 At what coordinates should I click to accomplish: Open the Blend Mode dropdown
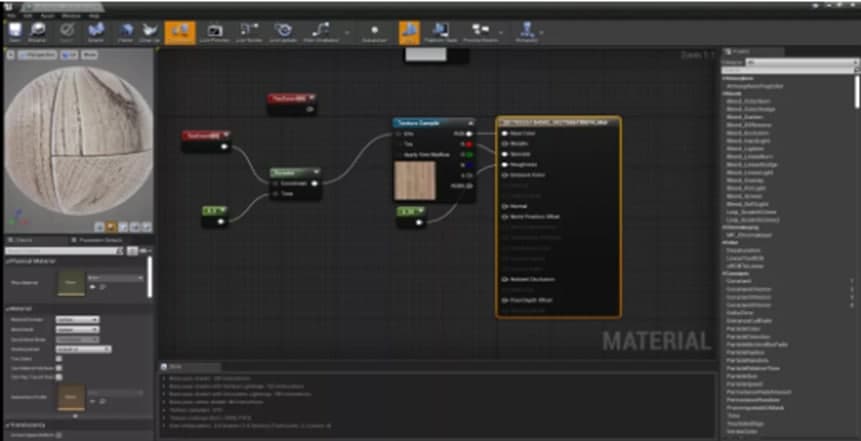(x=77, y=330)
